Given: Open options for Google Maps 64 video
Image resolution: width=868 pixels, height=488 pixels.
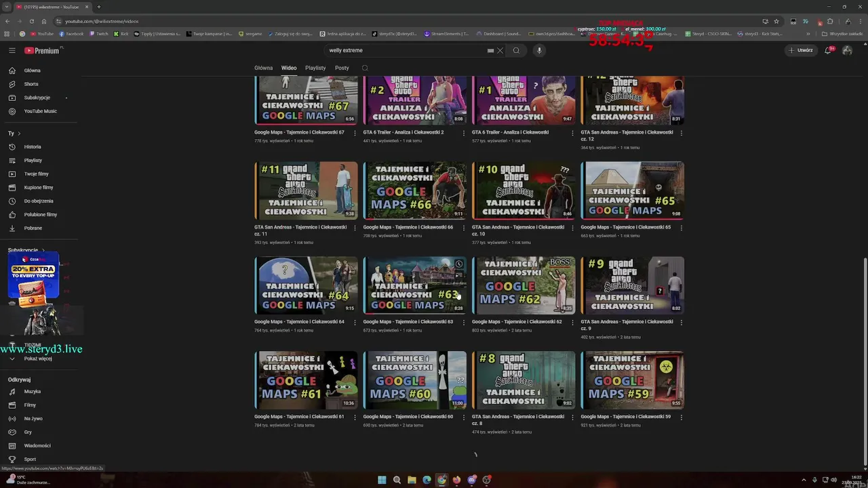Looking at the screenshot, I should click(355, 323).
